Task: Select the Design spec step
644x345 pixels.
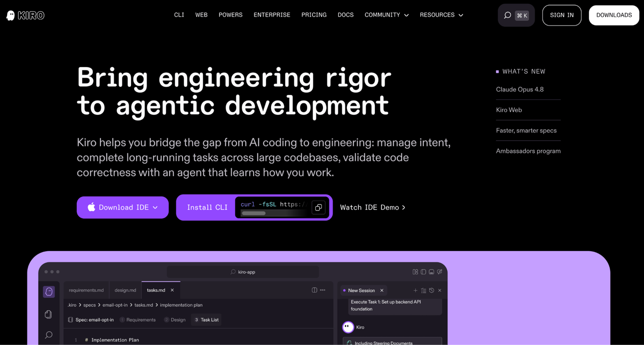Action: [x=175, y=320]
